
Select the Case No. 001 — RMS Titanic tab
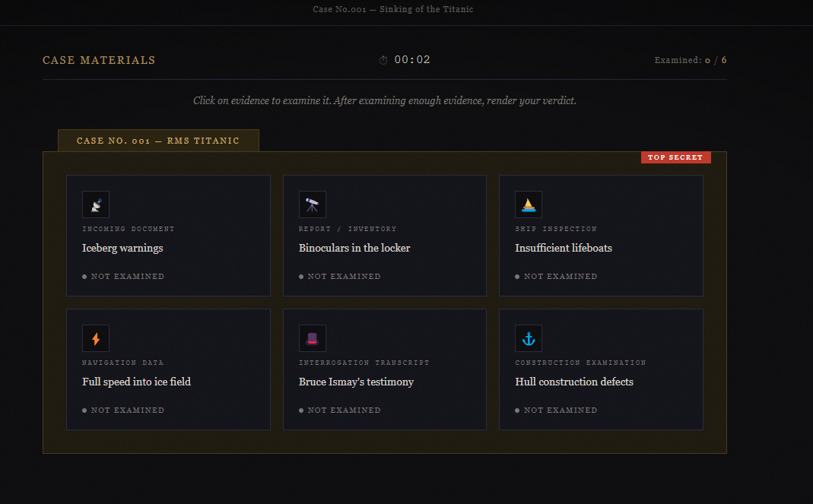158,141
